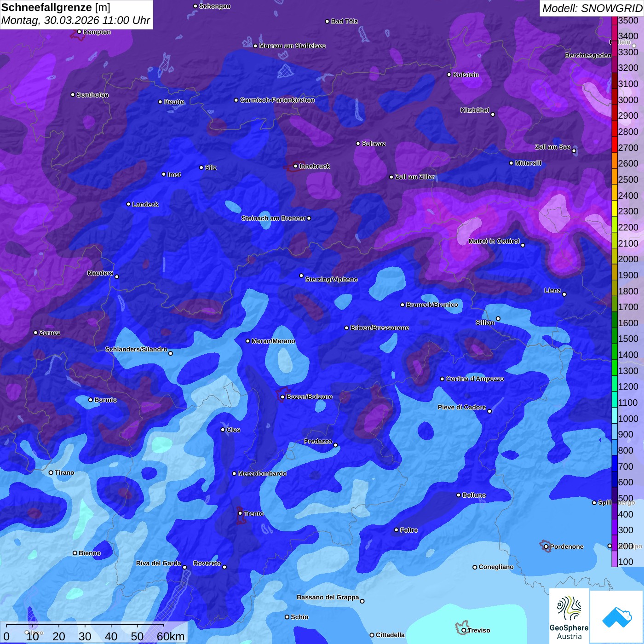Viewport: 644px width, 644px height.
Task: Click the Zernez town dot
Action: (35, 333)
